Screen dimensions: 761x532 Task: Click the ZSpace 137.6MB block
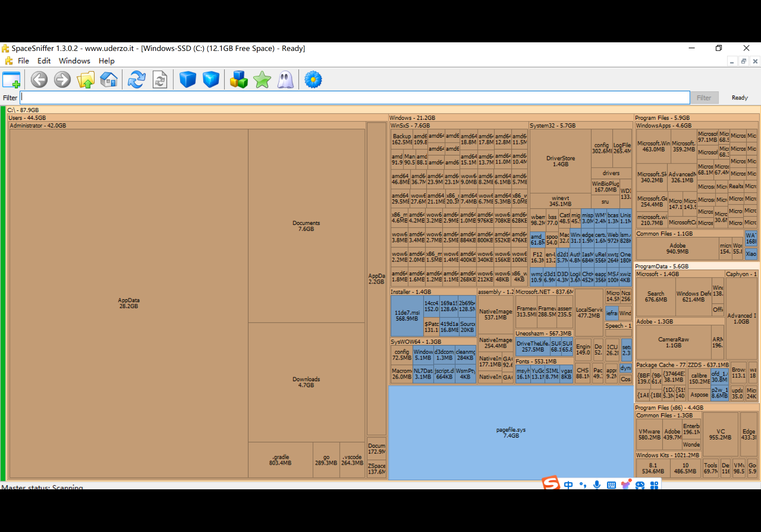tap(376, 469)
